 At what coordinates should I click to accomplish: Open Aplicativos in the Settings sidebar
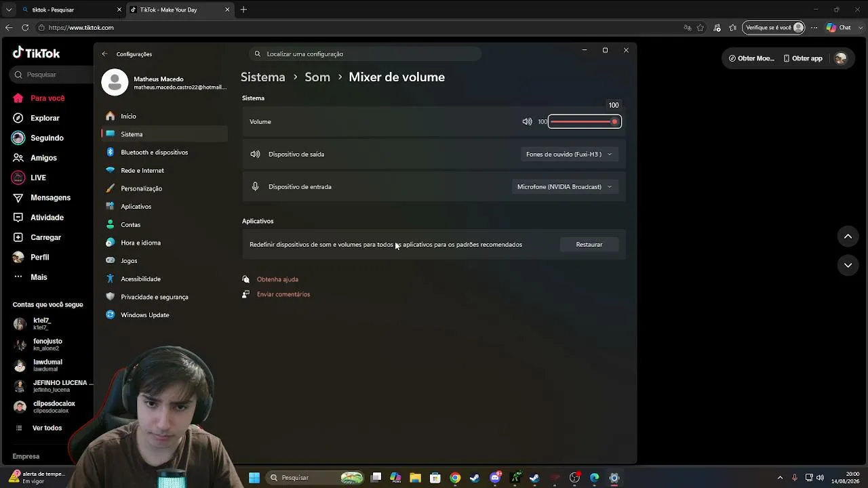[x=136, y=207]
